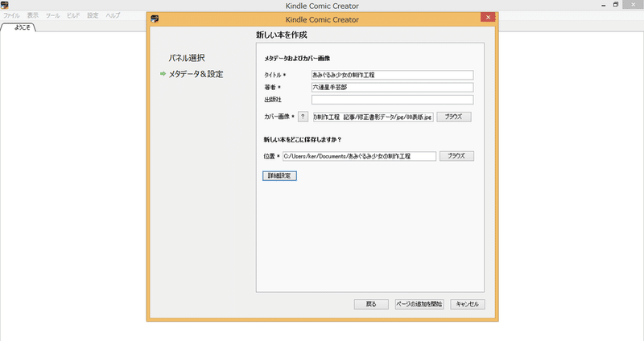Open the ツール menu

(52, 15)
